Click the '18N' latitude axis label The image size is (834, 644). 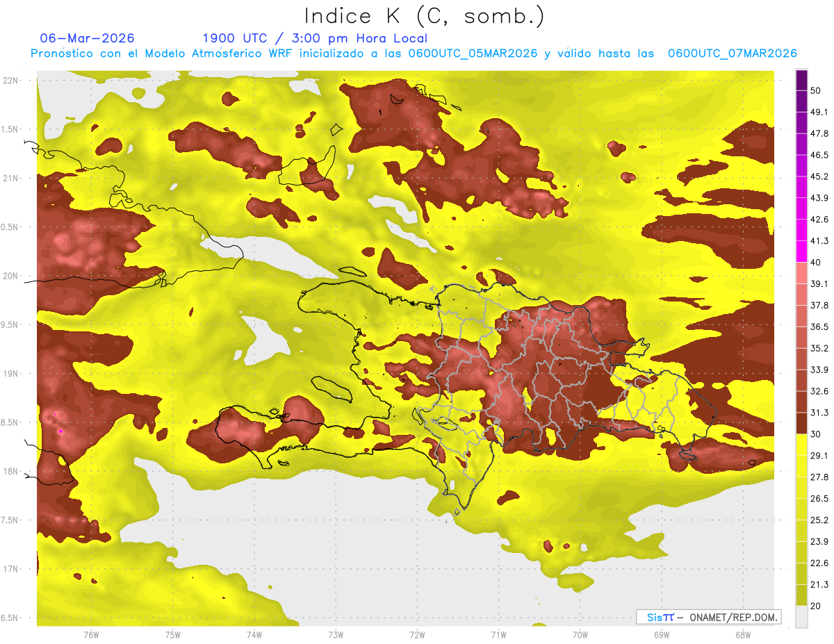11,472
